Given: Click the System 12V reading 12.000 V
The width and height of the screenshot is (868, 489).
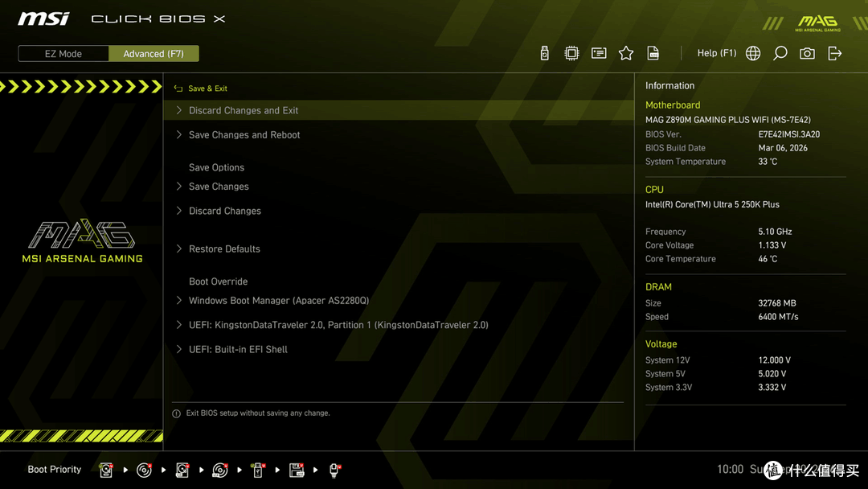Looking at the screenshot, I should pos(775,360).
